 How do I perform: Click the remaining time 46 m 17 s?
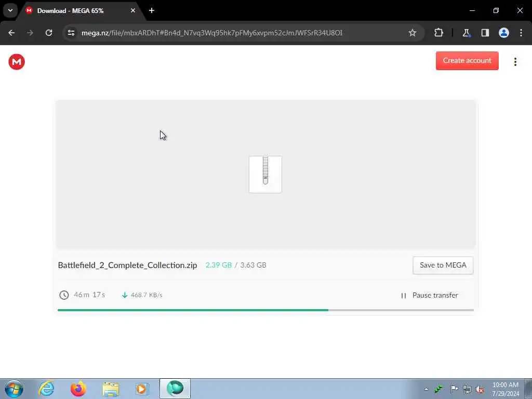[x=89, y=295]
